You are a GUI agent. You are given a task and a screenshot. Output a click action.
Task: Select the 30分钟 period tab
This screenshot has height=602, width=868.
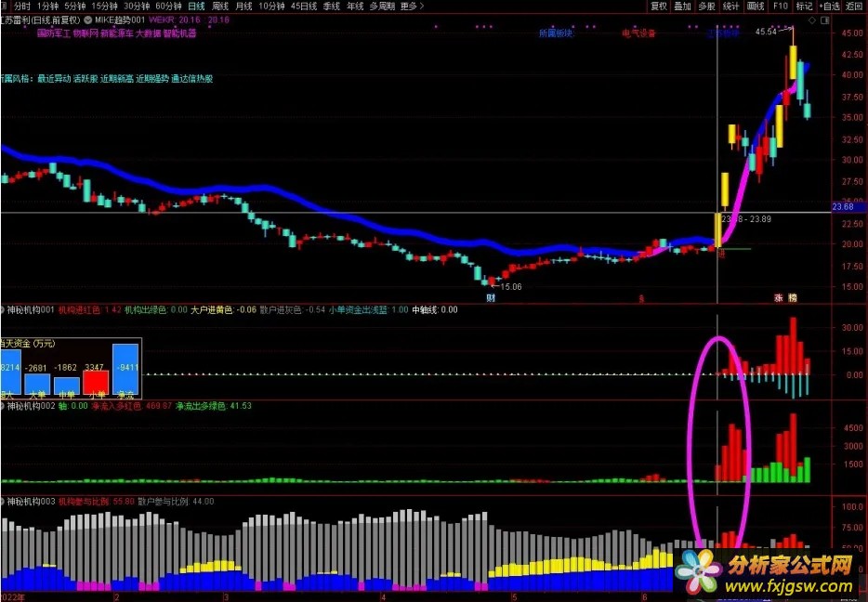[x=137, y=7]
